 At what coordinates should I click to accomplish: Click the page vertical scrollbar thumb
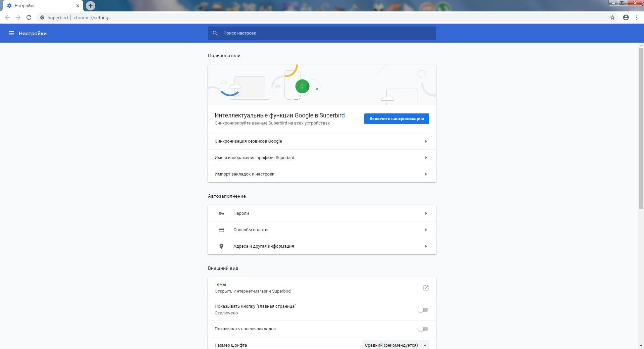[641, 129]
